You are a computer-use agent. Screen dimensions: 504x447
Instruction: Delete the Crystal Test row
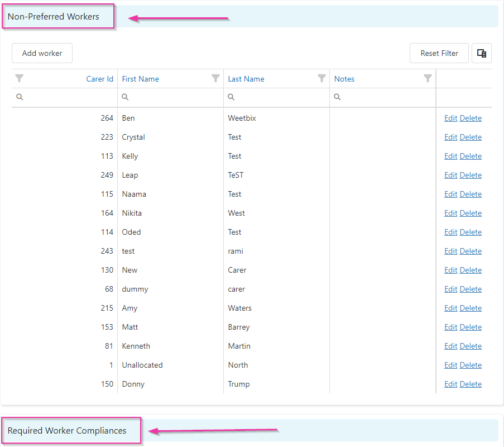tap(471, 137)
